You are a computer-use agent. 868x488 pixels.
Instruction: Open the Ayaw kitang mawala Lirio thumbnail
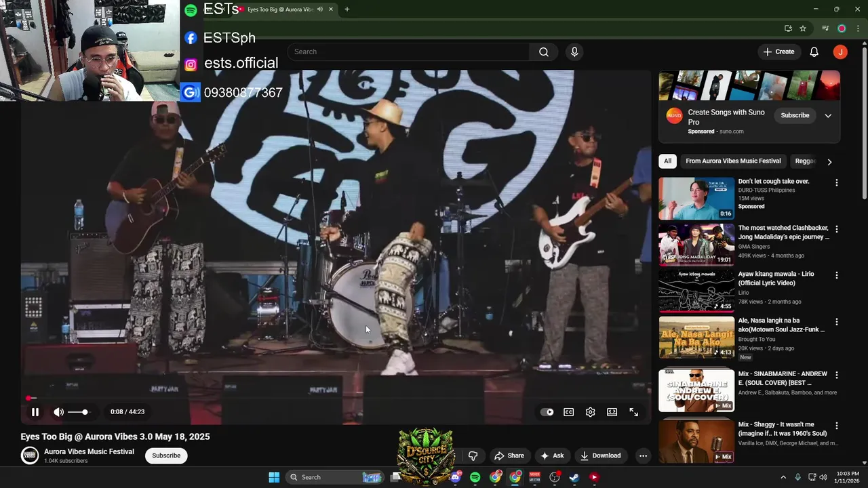(696, 291)
